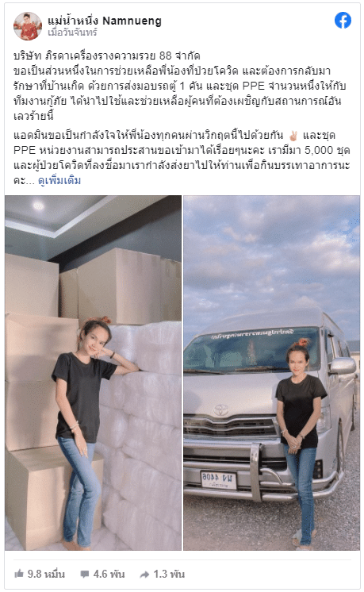Open the right photo with silver van
The height and width of the screenshot is (592, 364).
pyautogui.click(x=271, y=373)
